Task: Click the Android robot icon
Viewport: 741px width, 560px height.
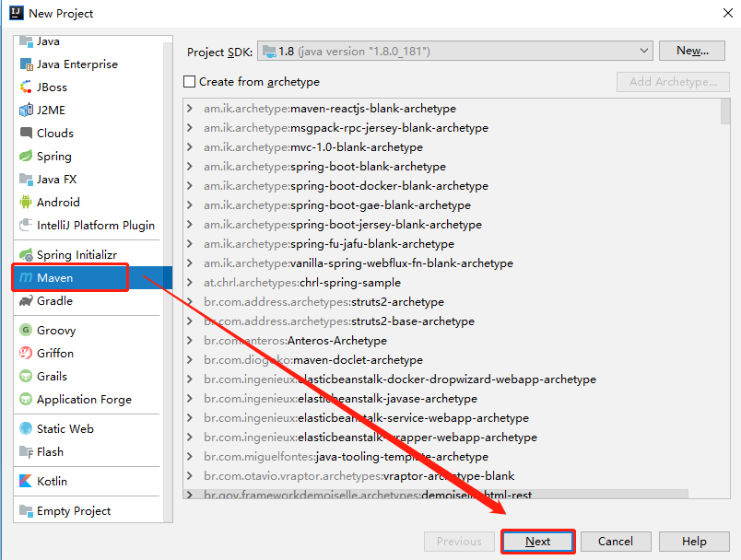Action: pos(26,202)
